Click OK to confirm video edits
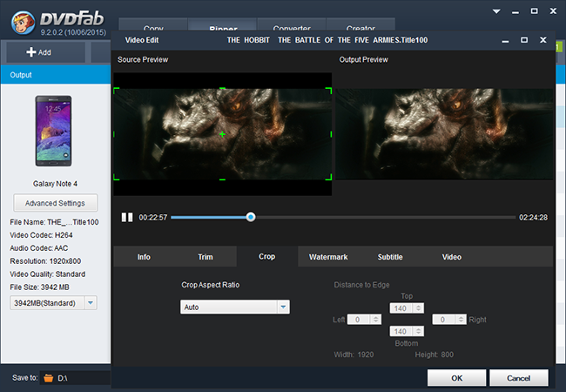This screenshot has height=392, width=566. (x=456, y=378)
